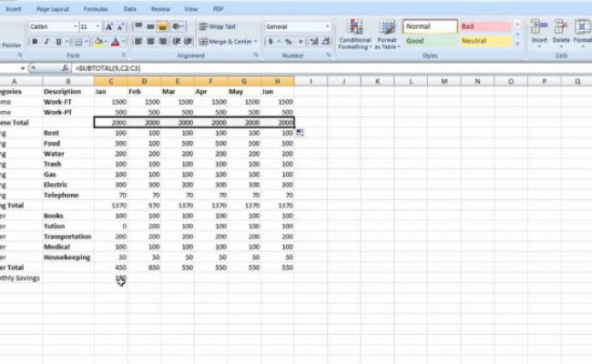Screen dimensions: 592x364
Task: Increase font size with Grow Font
Action: point(108,26)
